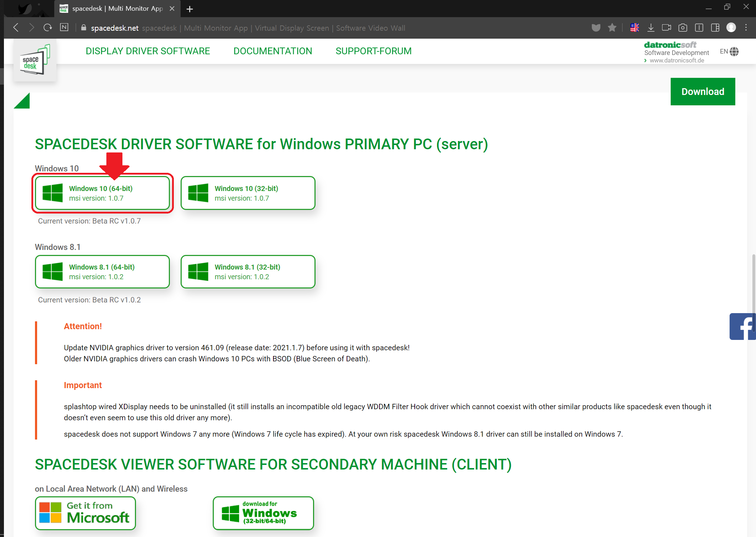Open the DISPLAY DRIVER SOFTWARE menu
The height and width of the screenshot is (537, 756).
click(x=148, y=51)
